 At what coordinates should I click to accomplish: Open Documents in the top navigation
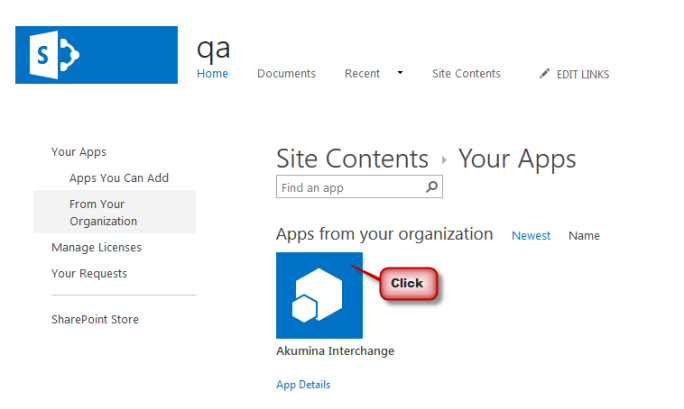point(286,74)
